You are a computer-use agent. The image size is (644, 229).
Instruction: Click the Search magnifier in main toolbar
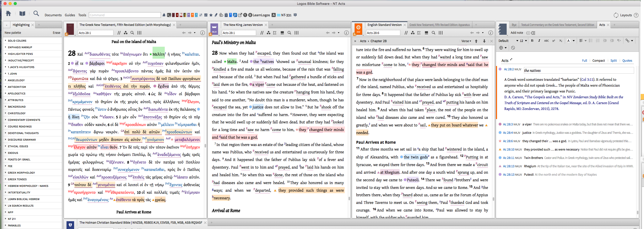[36, 14]
